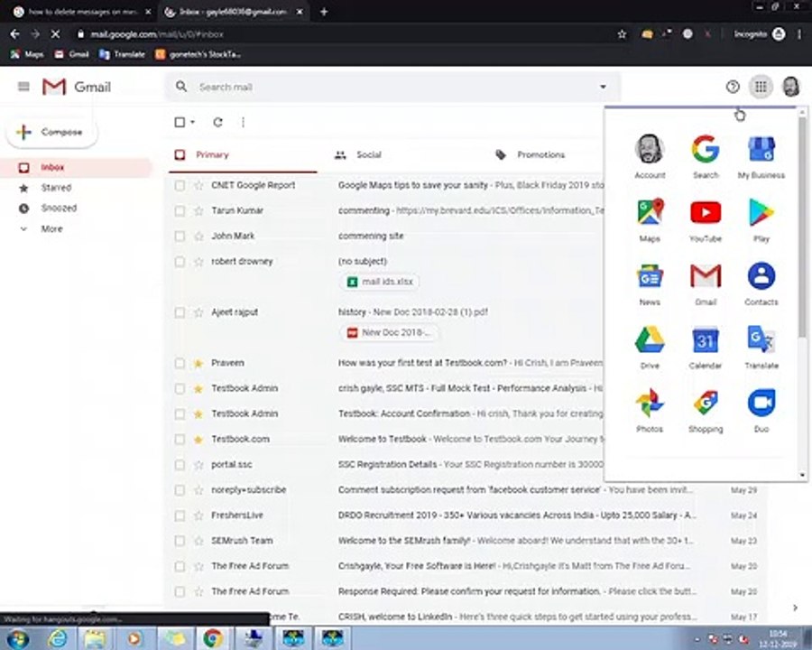Star the Ajeet rajput email

point(198,312)
